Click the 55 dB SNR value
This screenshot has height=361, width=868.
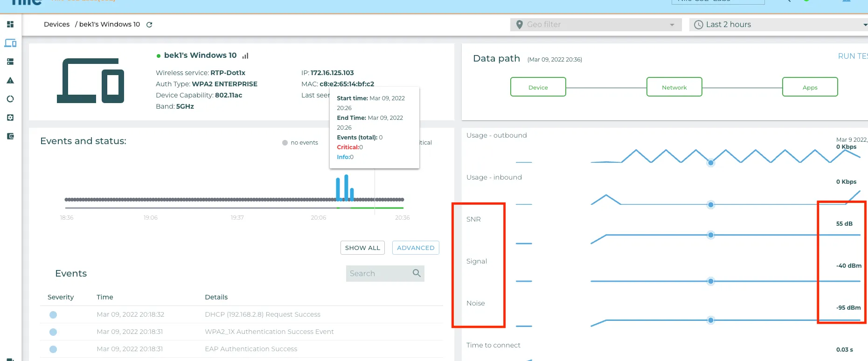coord(844,224)
